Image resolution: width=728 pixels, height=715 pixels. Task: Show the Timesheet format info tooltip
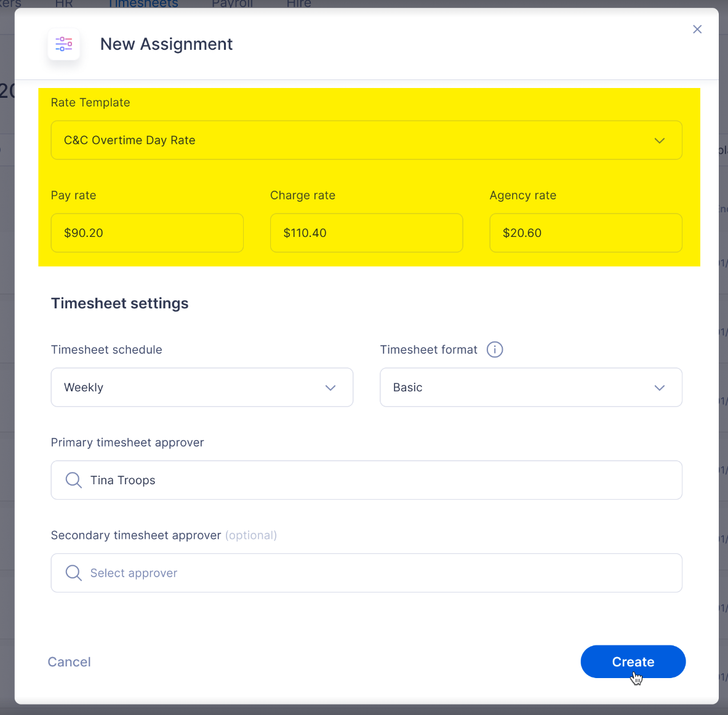click(x=495, y=350)
